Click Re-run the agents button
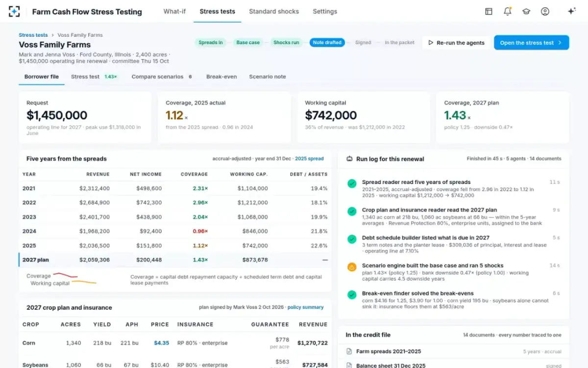 click(456, 43)
